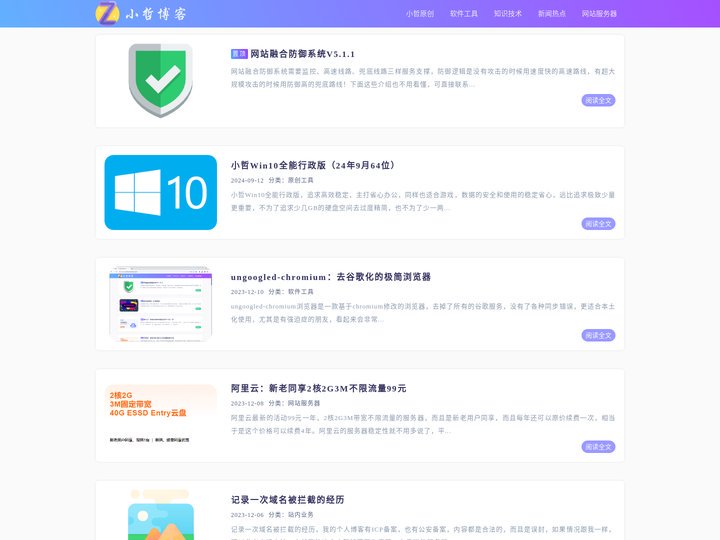Click the 阿里云 post summary text
The width and height of the screenshot is (720, 540).
[422, 424]
